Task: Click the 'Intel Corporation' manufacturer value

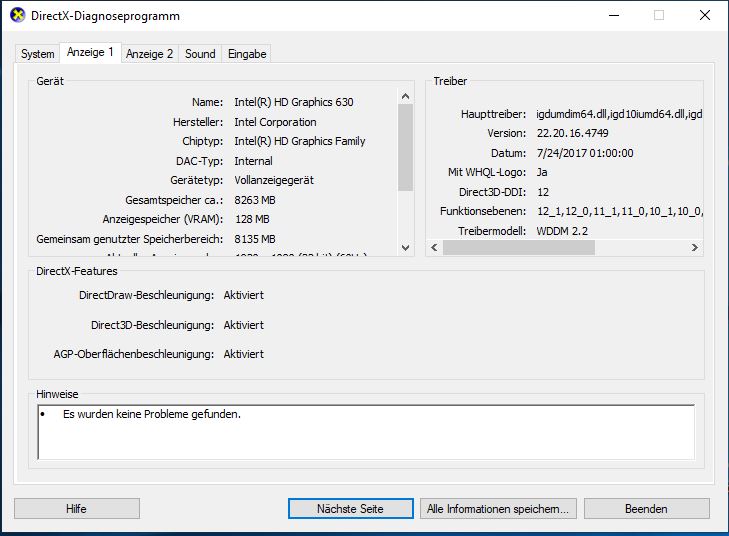Action: pos(275,122)
